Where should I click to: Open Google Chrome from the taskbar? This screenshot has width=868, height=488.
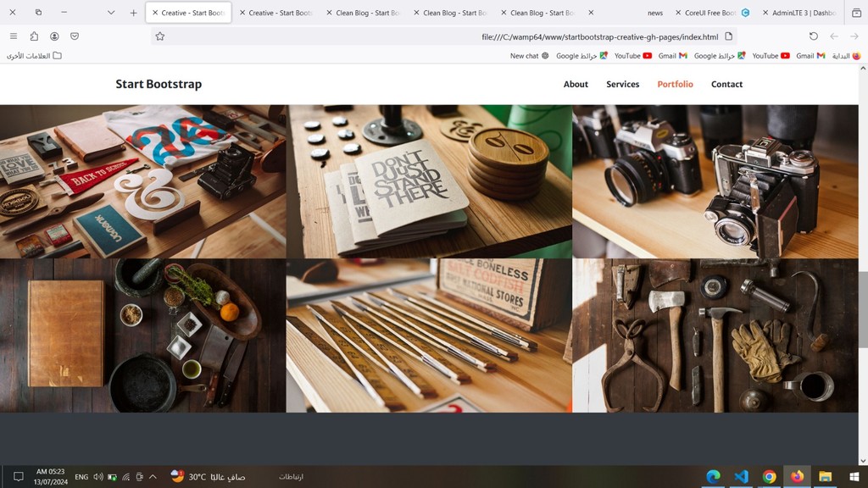pos(769,476)
